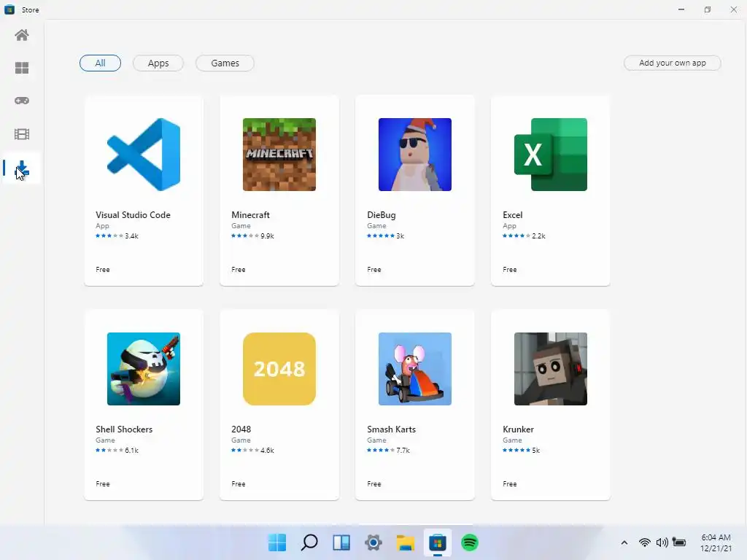Open File Explorer from the taskbar
This screenshot has height=560, width=747.
pyautogui.click(x=406, y=542)
